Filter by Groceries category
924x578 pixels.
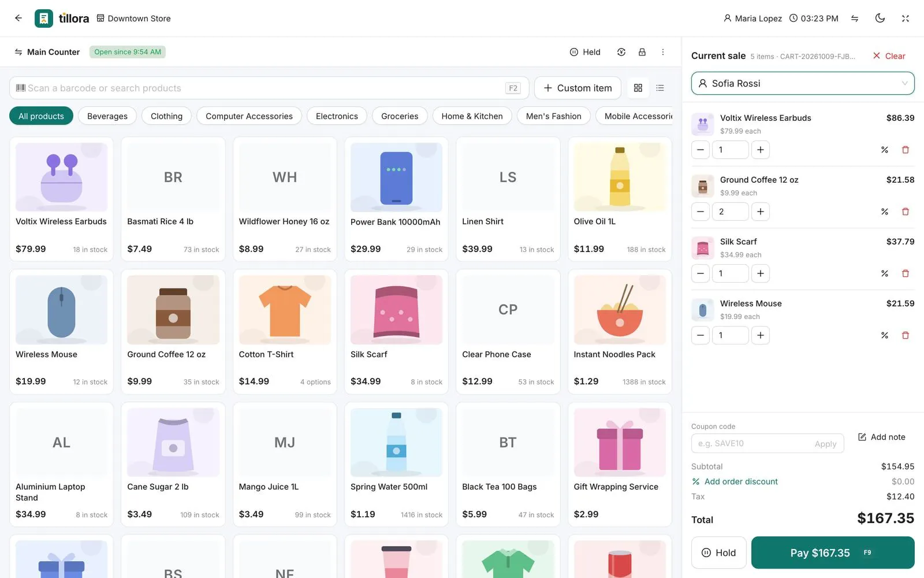point(400,116)
